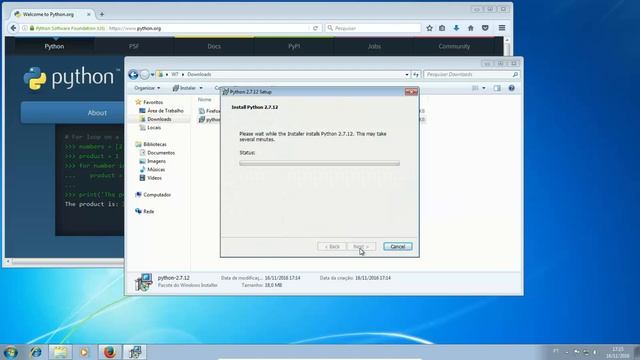
Task: Open Internet Explorer from the taskbar
Action: point(36,352)
